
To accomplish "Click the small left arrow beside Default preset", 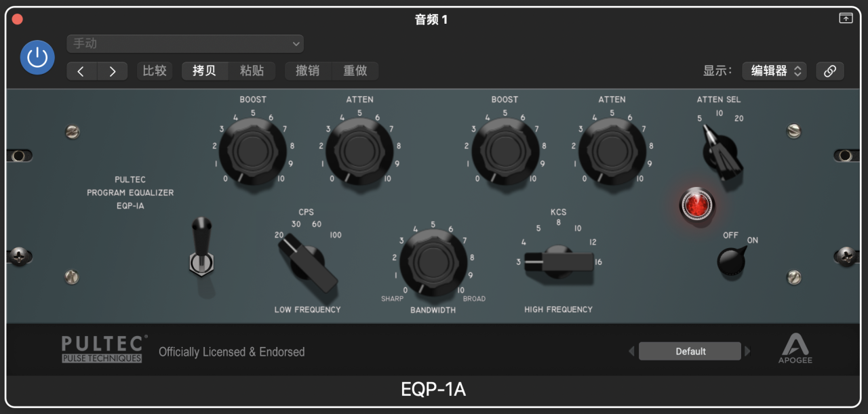I will coord(631,351).
